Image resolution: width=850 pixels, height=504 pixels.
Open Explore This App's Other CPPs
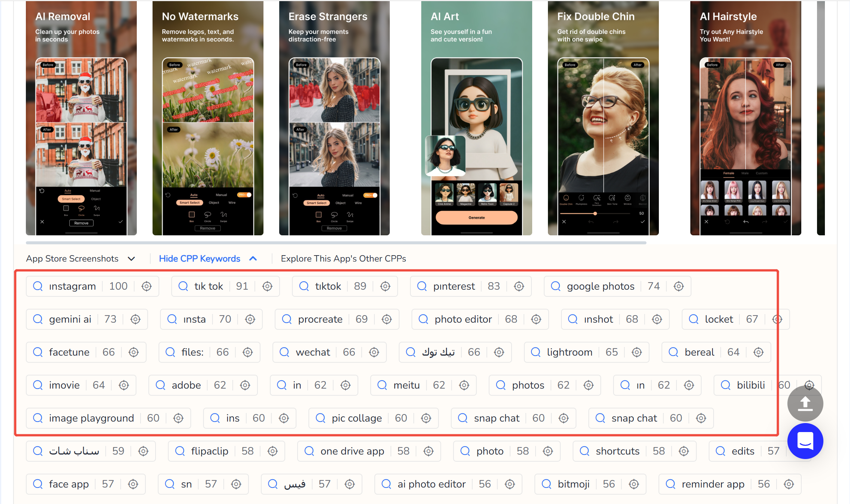(x=343, y=259)
